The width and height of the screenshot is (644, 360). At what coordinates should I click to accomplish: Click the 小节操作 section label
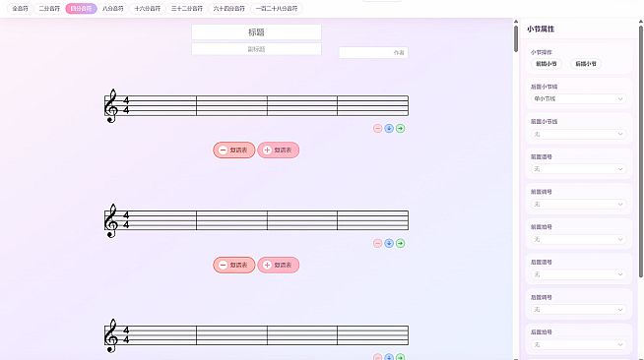point(541,52)
